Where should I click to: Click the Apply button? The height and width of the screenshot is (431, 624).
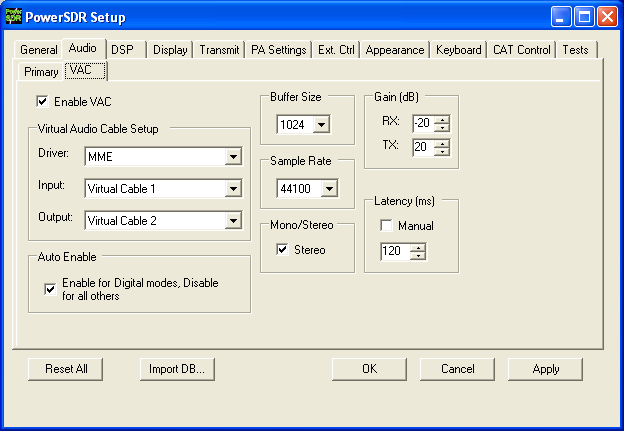[x=545, y=368]
